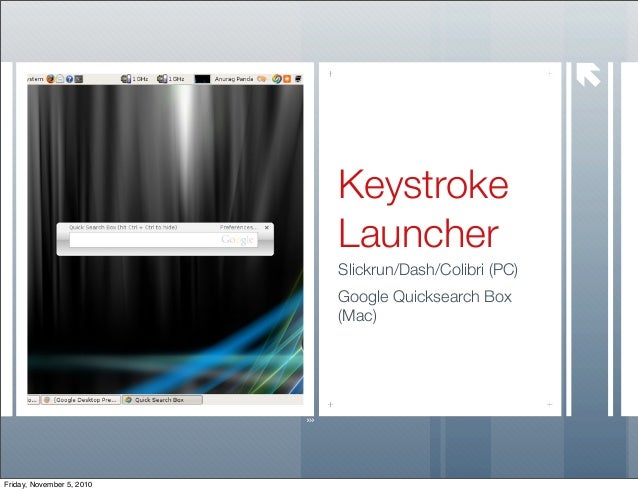Click the first 1 GHz frequency label
Image resolution: width=638 pixels, height=491 pixels.
coord(140,79)
